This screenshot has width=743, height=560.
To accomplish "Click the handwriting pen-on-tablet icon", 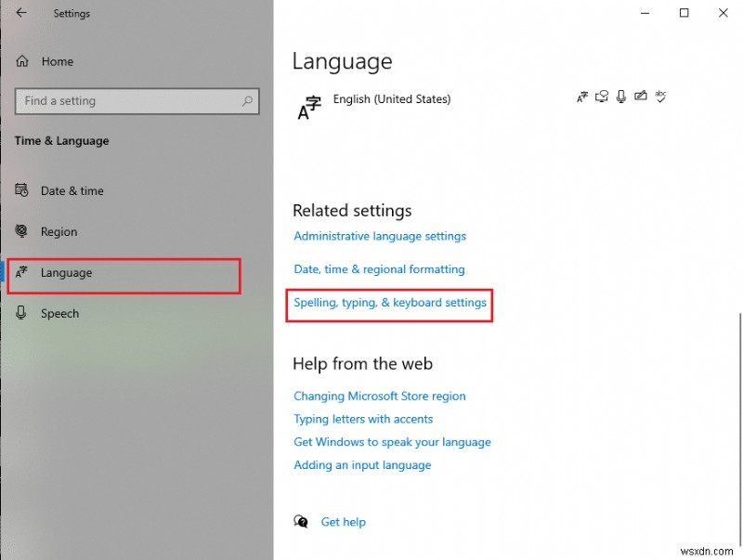I will click(x=641, y=97).
